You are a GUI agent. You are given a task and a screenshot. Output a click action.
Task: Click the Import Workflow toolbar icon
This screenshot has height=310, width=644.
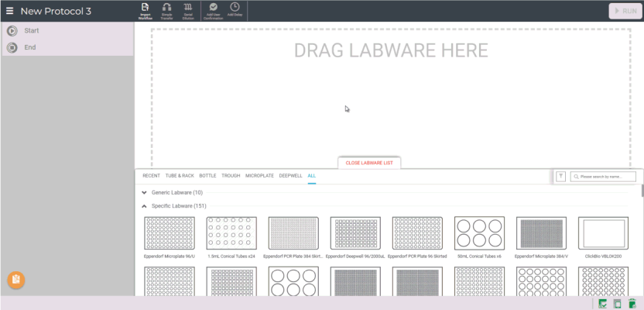coord(146,11)
